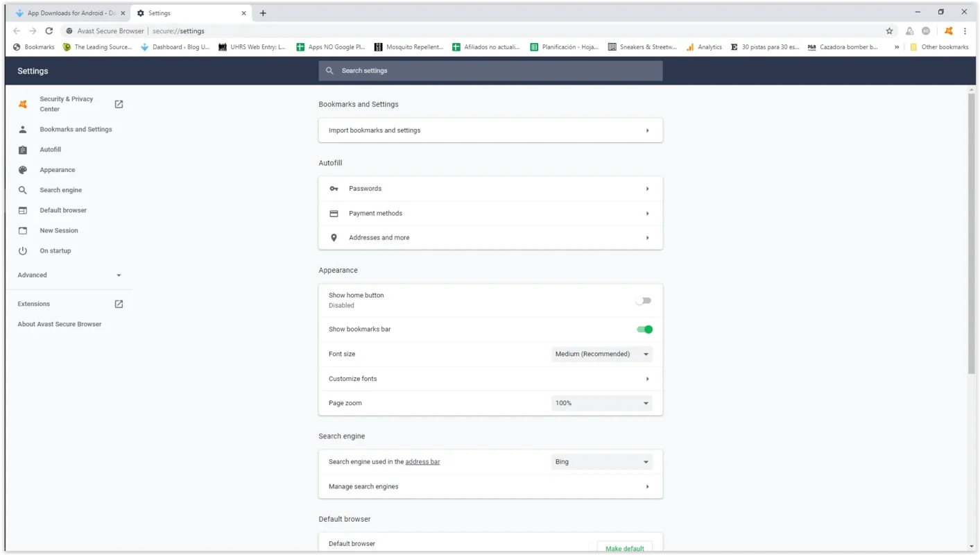
Task: Select Bookmarks and Settings in sidebar
Action: (76, 129)
